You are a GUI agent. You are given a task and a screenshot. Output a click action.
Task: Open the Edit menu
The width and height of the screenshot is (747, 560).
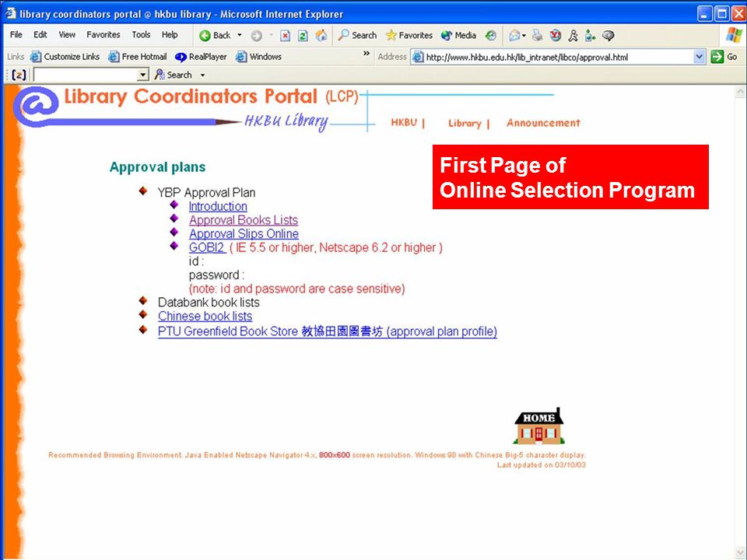click(x=40, y=35)
